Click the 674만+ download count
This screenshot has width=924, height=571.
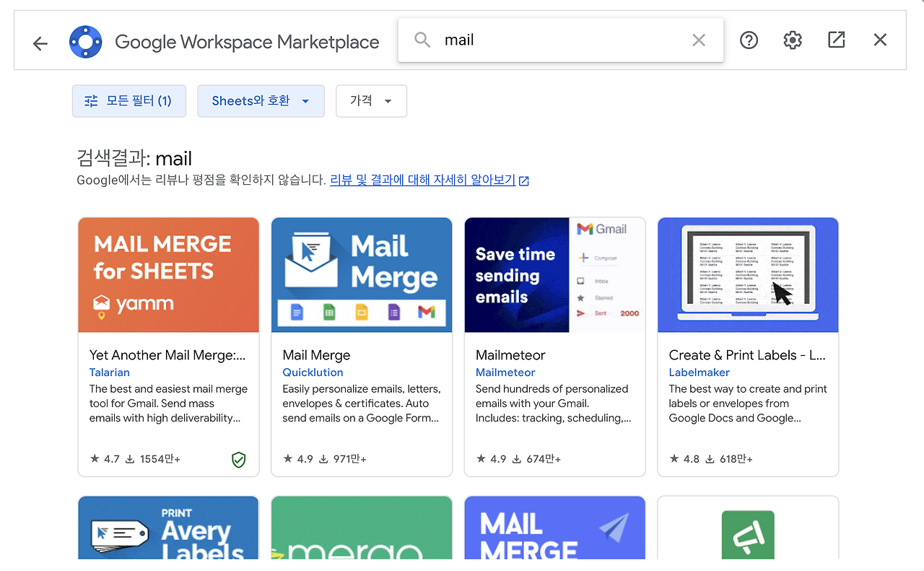[544, 459]
